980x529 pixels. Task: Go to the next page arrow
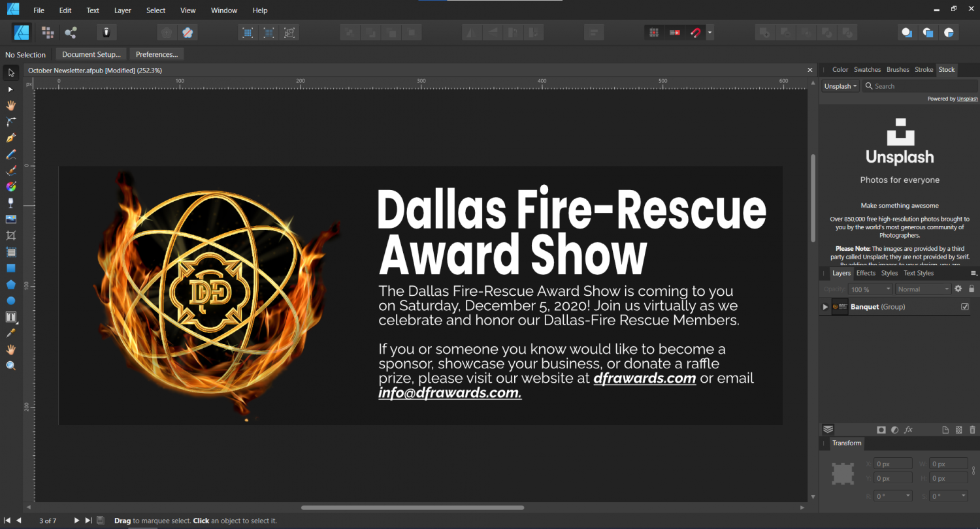pyautogui.click(x=76, y=521)
